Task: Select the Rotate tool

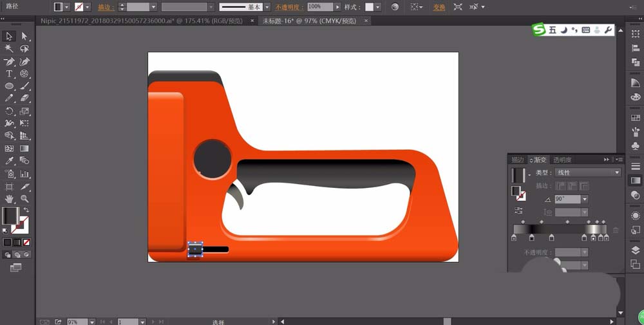Action: [x=9, y=111]
